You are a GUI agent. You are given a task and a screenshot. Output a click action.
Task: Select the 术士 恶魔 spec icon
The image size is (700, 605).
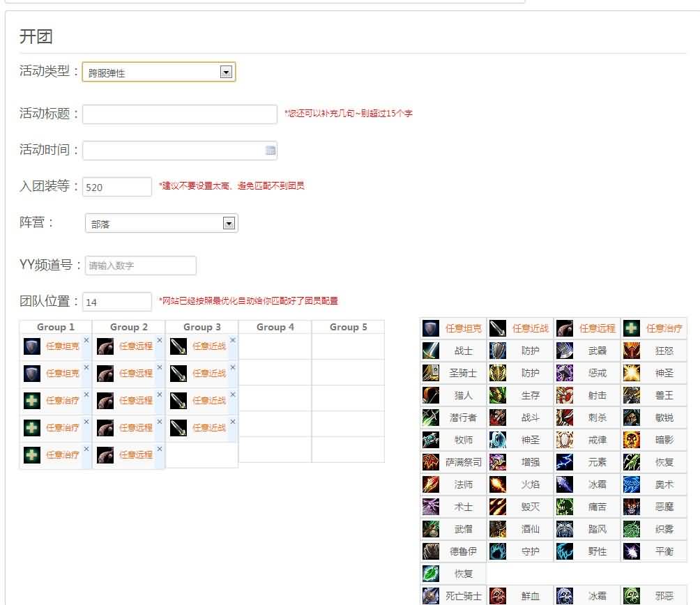tap(632, 507)
